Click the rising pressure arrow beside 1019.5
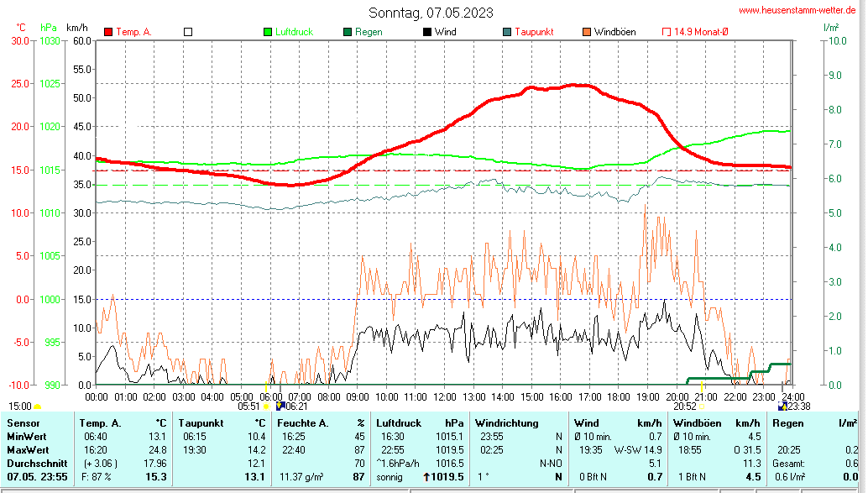The image size is (868, 493). click(426, 477)
